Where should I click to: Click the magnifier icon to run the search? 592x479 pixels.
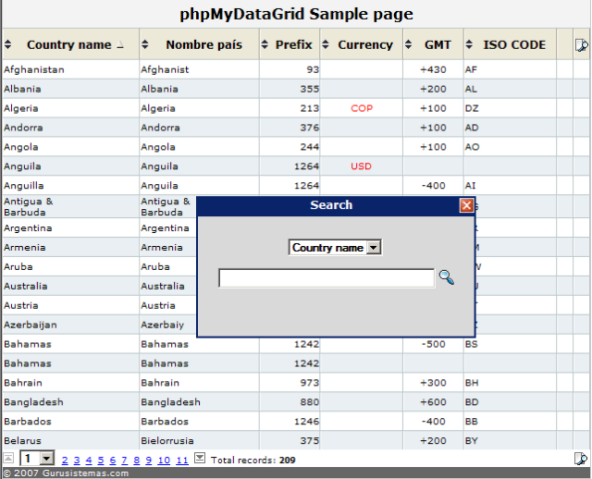tap(446, 277)
